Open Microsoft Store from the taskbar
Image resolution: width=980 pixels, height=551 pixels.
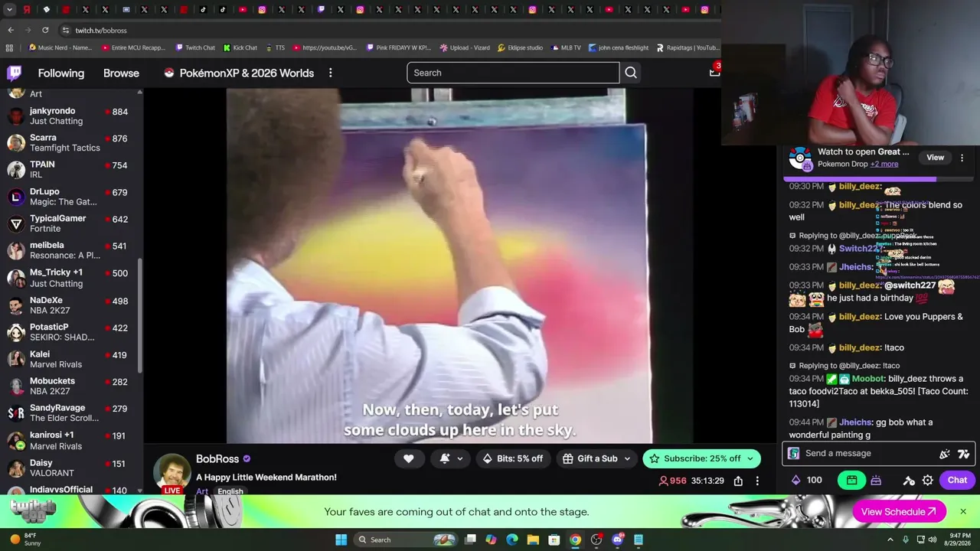(554, 540)
